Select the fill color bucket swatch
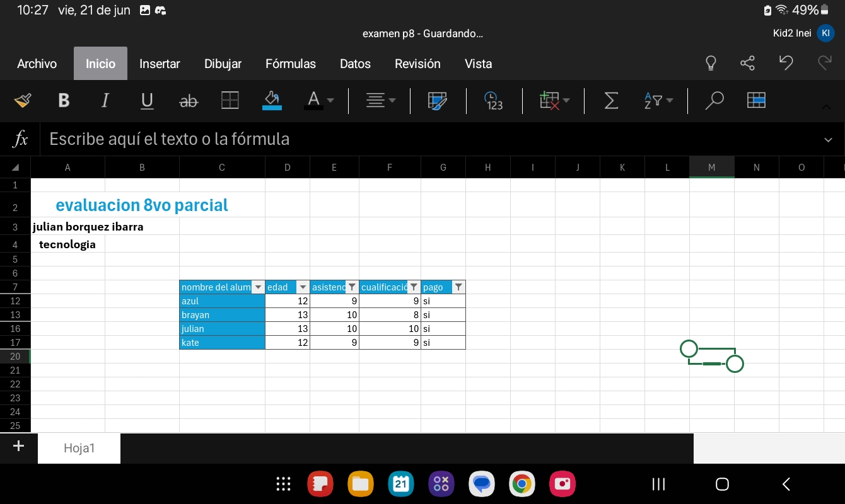845x504 pixels. click(272, 101)
